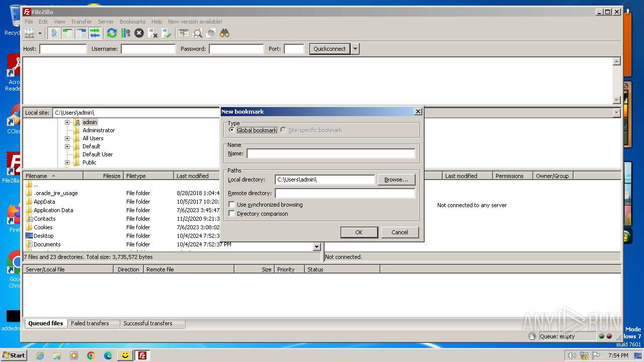The image size is (644, 362).
Task: Open the Quickconnect history dropdown arrow
Action: [x=355, y=49]
